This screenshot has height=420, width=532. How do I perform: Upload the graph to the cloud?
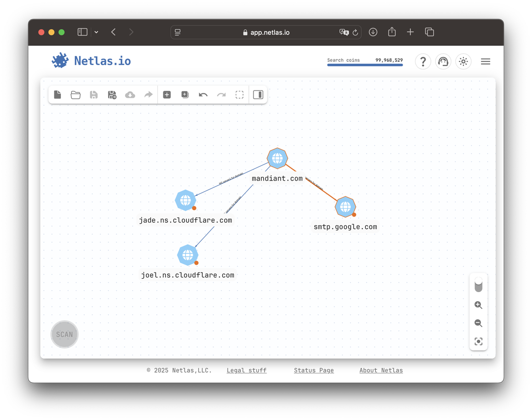click(130, 94)
